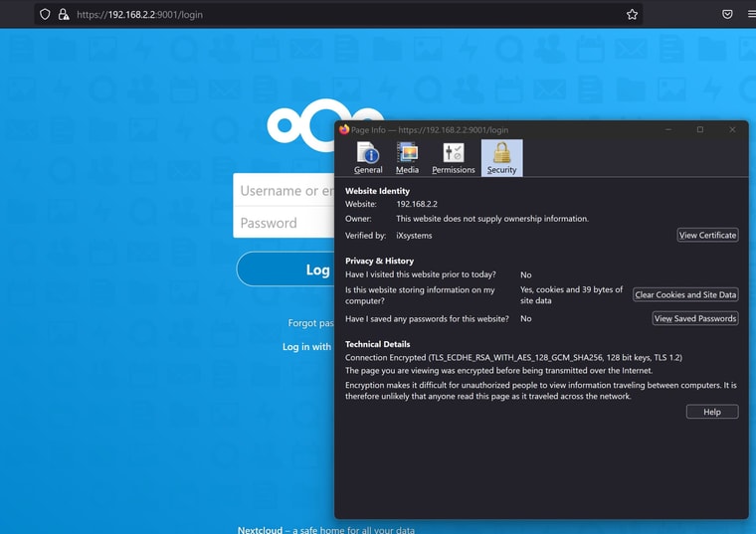Click the 'Website Identity' heading
Image resolution: width=756 pixels, height=534 pixels.
tap(378, 191)
